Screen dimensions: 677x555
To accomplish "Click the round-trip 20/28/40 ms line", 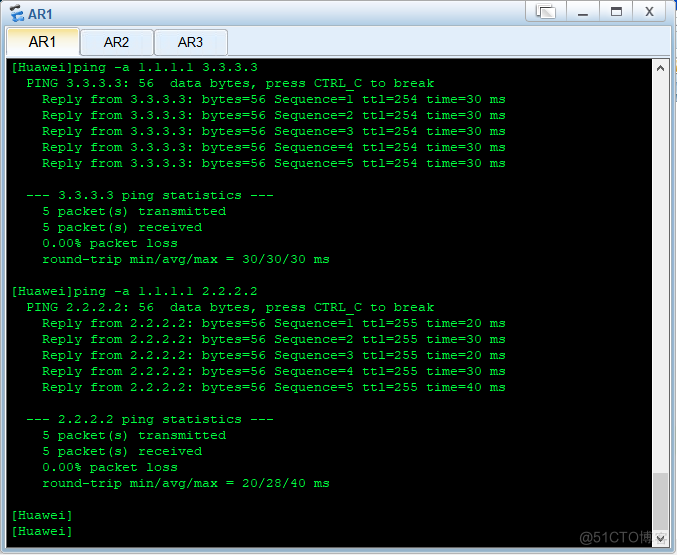I will 185,483.
